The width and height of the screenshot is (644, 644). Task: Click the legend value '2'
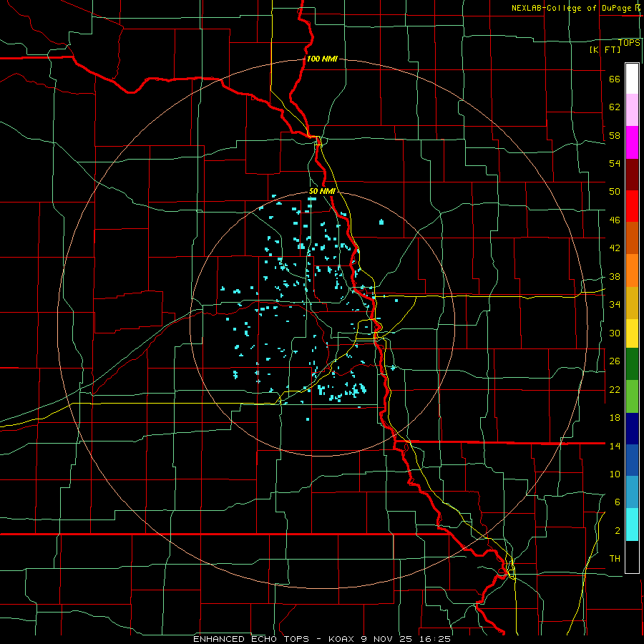coord(618,531)
